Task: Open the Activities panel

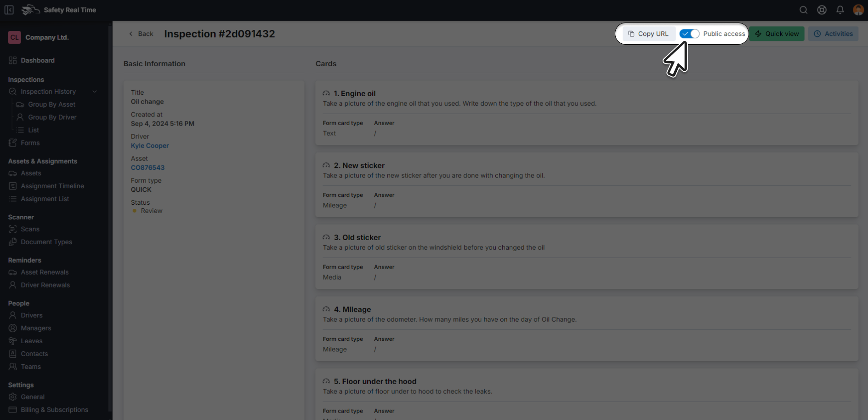Action: (x=833, y=34)
